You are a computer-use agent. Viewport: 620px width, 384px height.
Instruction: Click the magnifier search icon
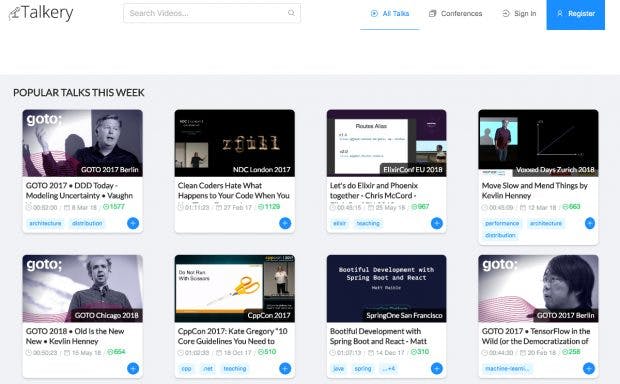pyautogui.click(x=291, y=13)
